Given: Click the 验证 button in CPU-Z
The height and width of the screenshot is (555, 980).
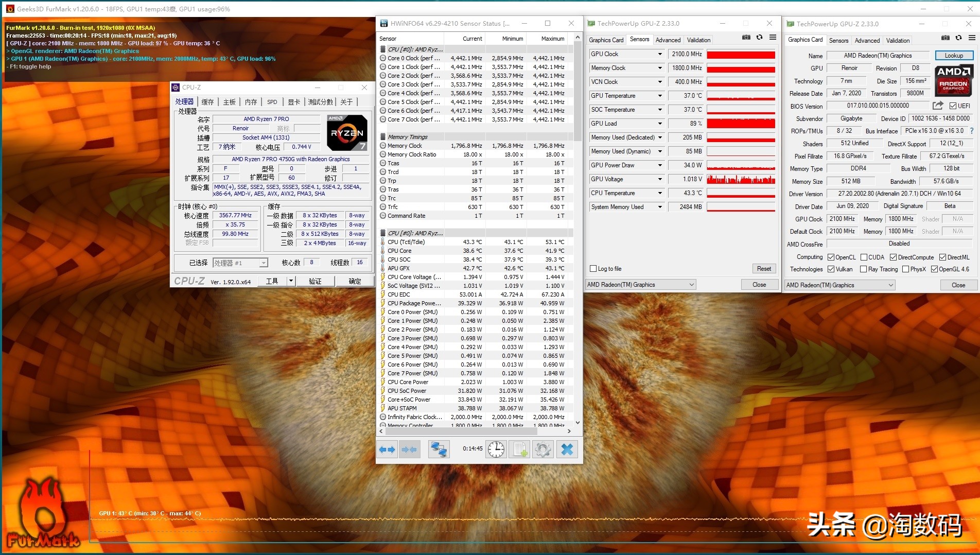Looking at the screenshot, I should pyautogui.click(x=315, y=281).
